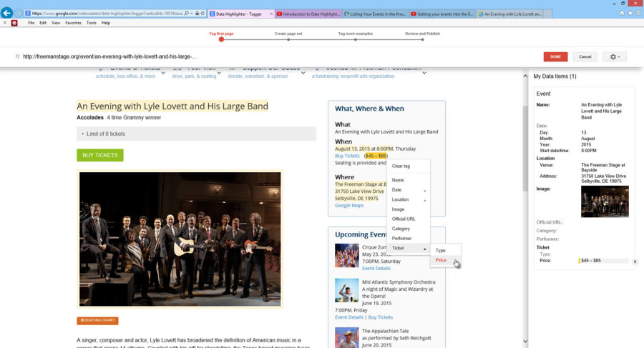The height and width of the screenshot is (348, 644).
Task: Click the browser back arrow button
Action: point(6,13)
